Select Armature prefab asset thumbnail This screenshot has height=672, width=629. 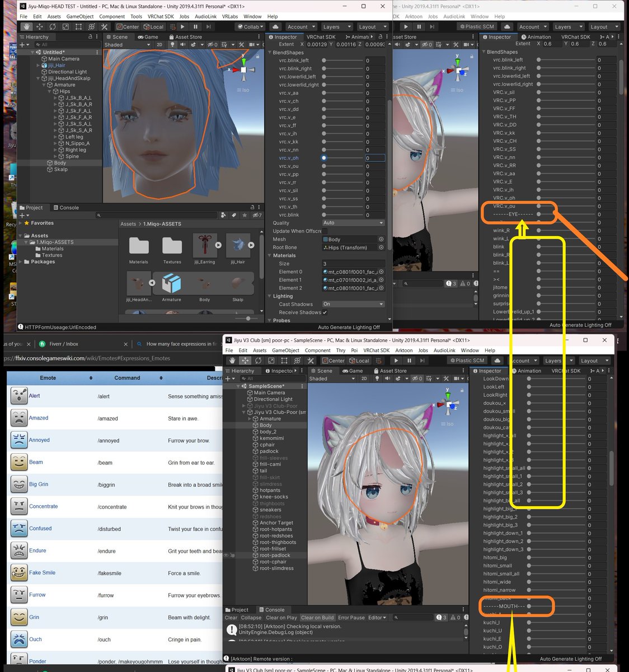(x=172, y=283)
